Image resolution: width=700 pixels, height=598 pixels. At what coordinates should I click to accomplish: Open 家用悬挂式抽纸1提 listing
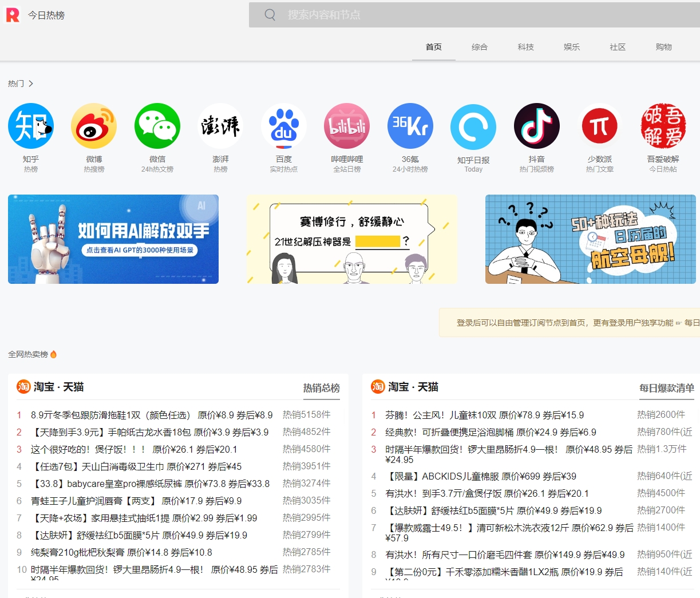pos(144,518)
